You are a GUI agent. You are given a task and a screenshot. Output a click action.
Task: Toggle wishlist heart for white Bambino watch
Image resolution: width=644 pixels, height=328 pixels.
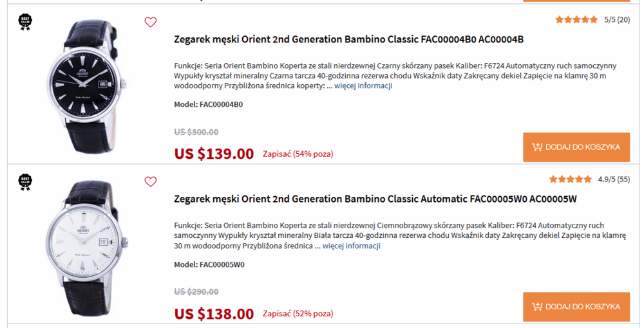(151, 182)
